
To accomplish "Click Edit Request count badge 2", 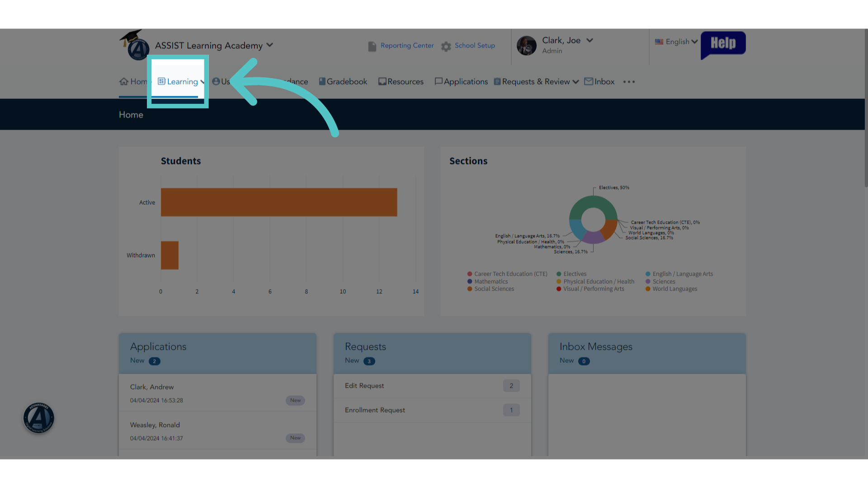I will (511, 386).
